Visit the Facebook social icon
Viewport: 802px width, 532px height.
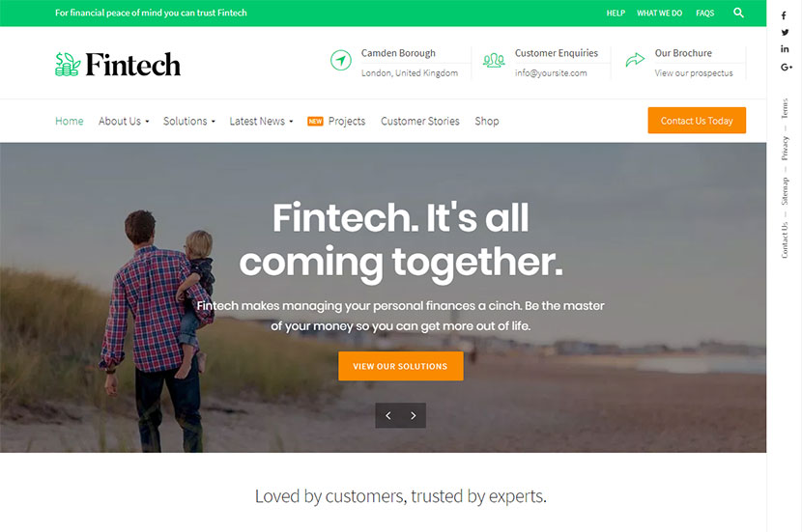pos(784,15)
